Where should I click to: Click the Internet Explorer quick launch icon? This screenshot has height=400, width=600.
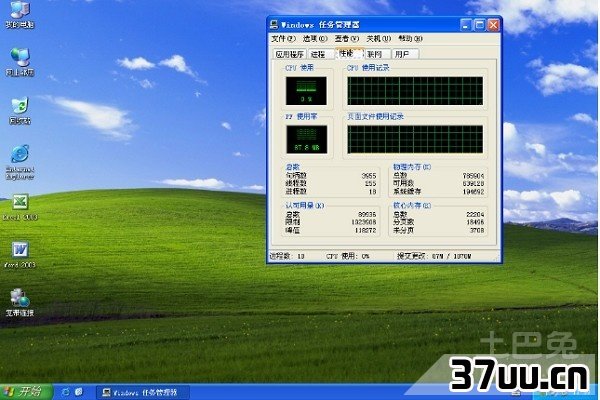[66, 392]
